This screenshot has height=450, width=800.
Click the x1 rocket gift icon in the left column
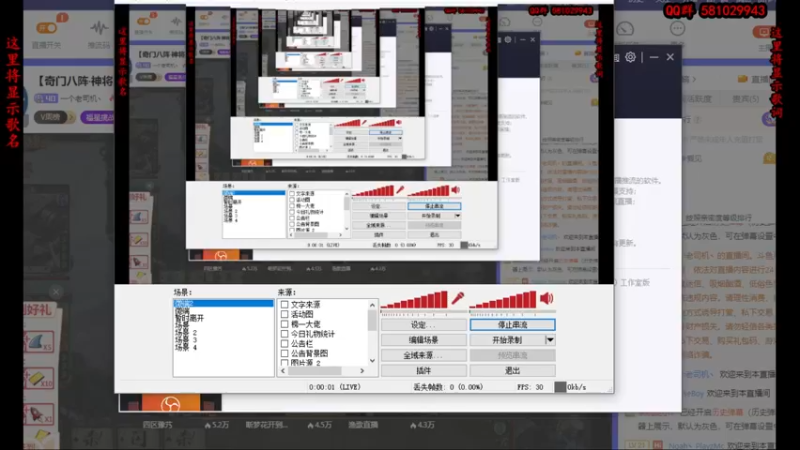39,414
